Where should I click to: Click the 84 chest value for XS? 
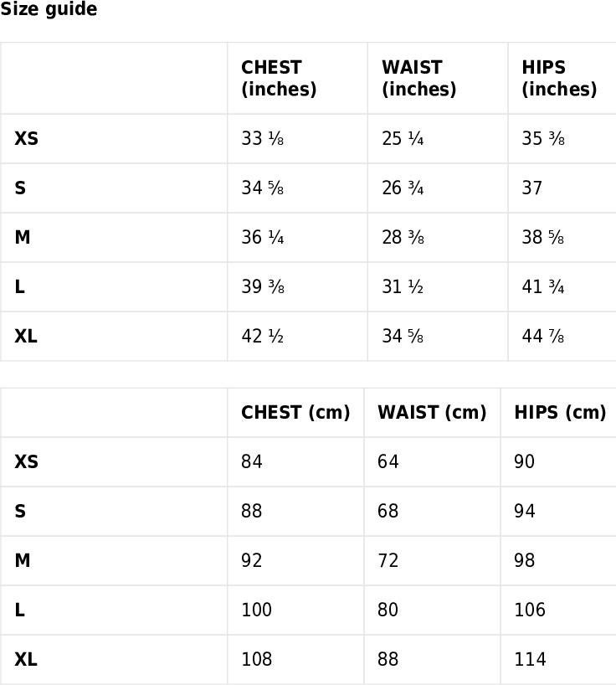[x=251, y=461]
